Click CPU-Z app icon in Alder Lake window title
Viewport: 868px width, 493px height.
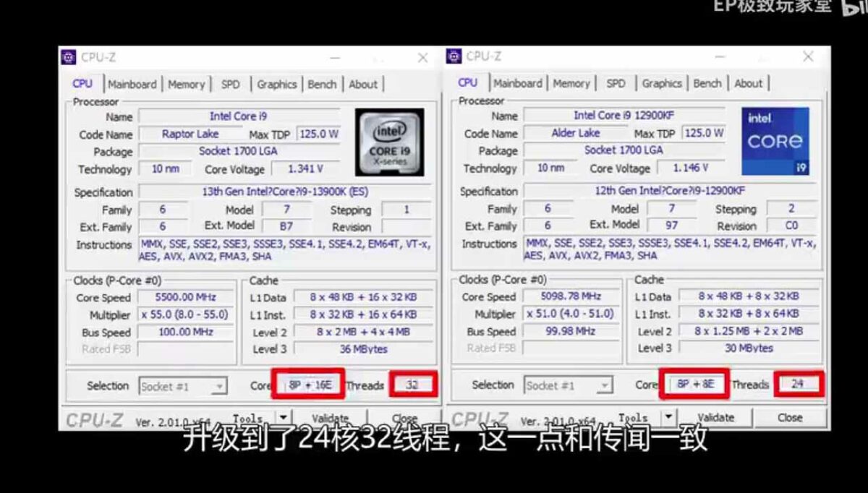[454, 56]
